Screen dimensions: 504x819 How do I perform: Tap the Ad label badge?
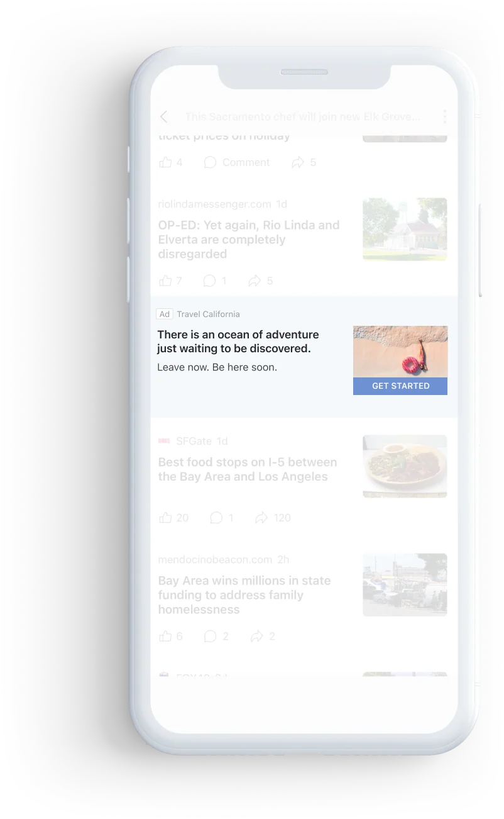[x=165, y=314]
